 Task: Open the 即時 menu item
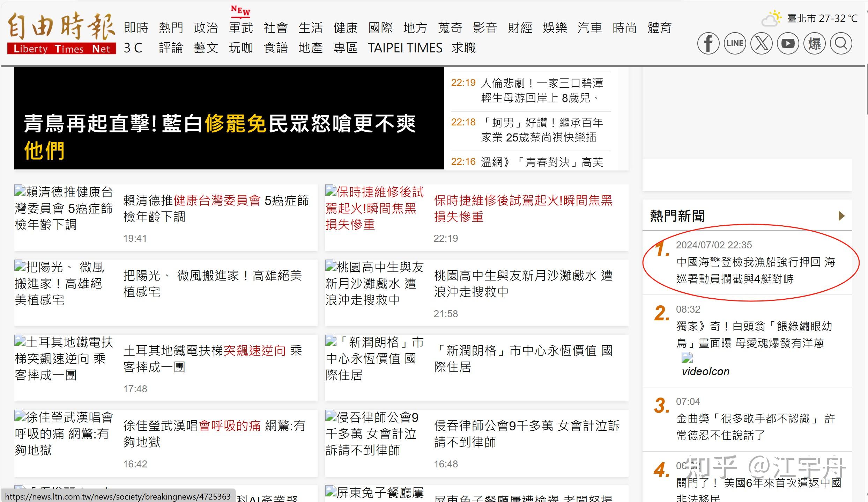[x=136, y=28]
